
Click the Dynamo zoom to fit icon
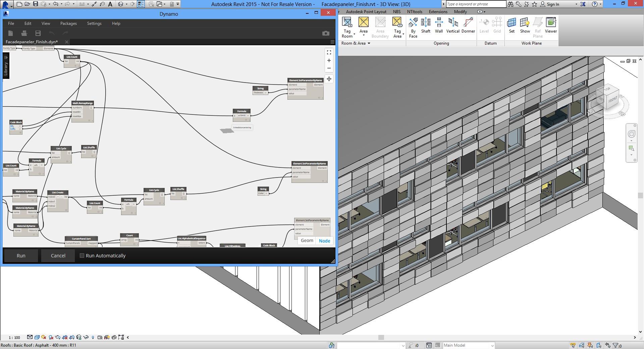[329, 52]
